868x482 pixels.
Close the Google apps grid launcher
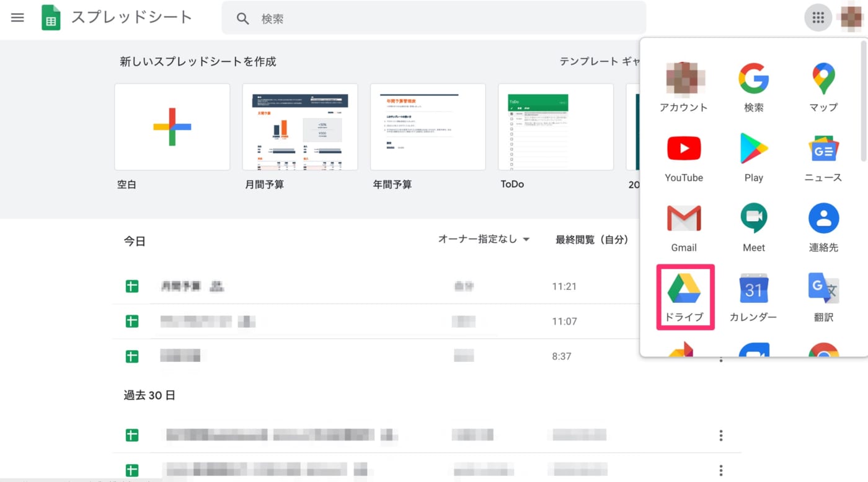click(x=818, y=17)
